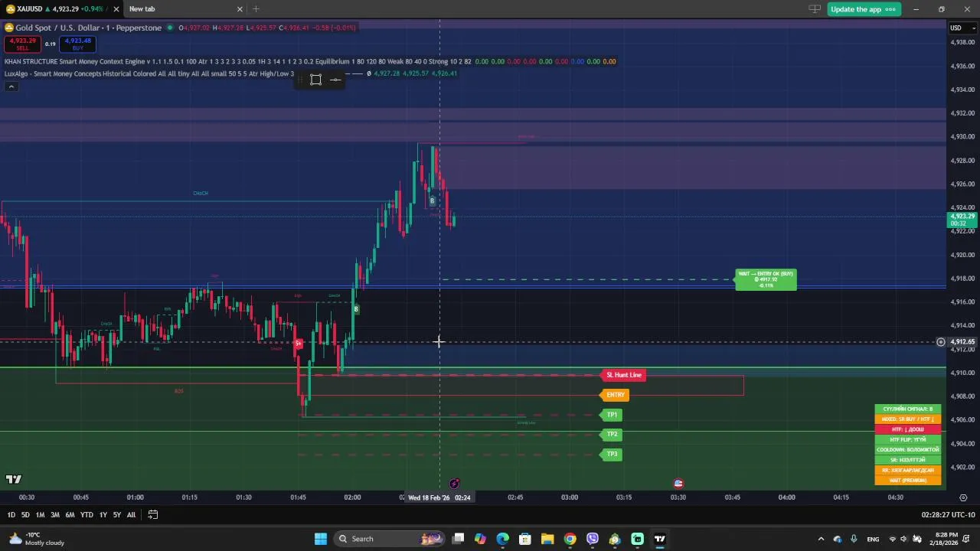Open TradingView app from taskbar
This screenshot has height=551, width=980.
point(659,539)
